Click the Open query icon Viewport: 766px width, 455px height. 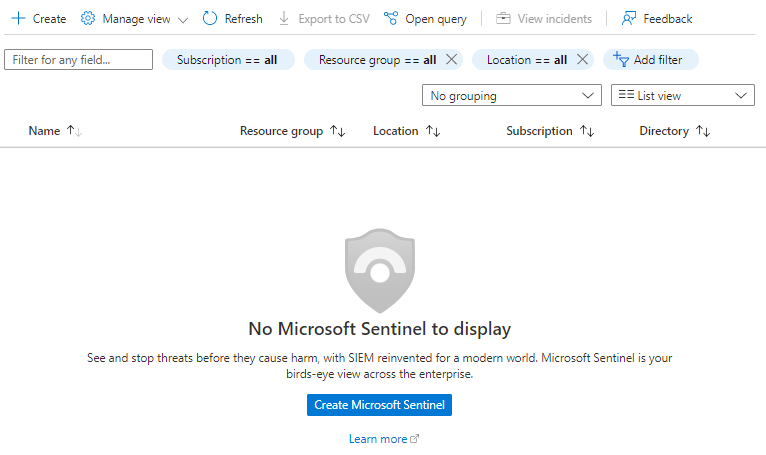391,19
